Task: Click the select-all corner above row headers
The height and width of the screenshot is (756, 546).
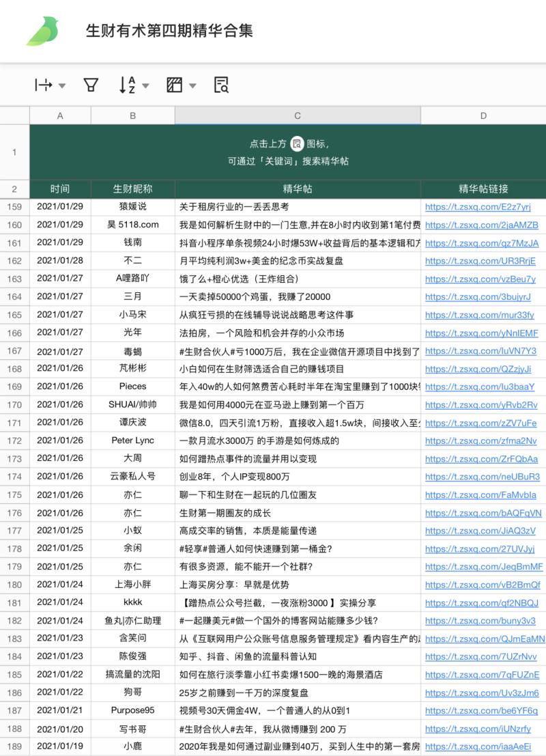Action: [x=14, y=115]
